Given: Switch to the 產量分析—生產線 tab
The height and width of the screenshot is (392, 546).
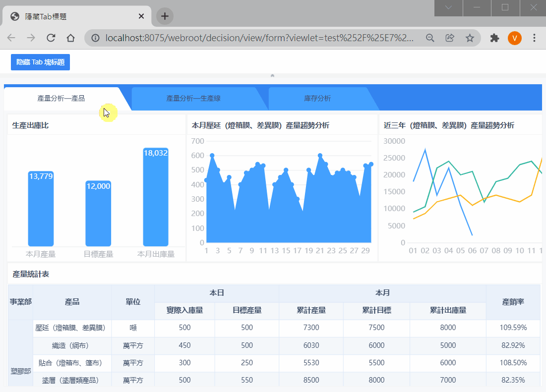Looking at the screenshot, I should [192, 98].
